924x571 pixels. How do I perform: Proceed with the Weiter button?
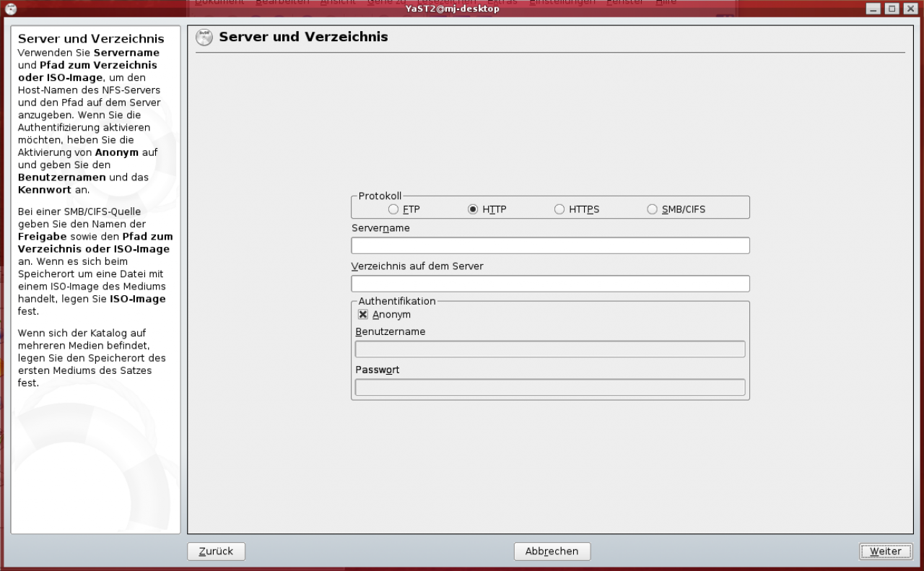coord(885,552)
